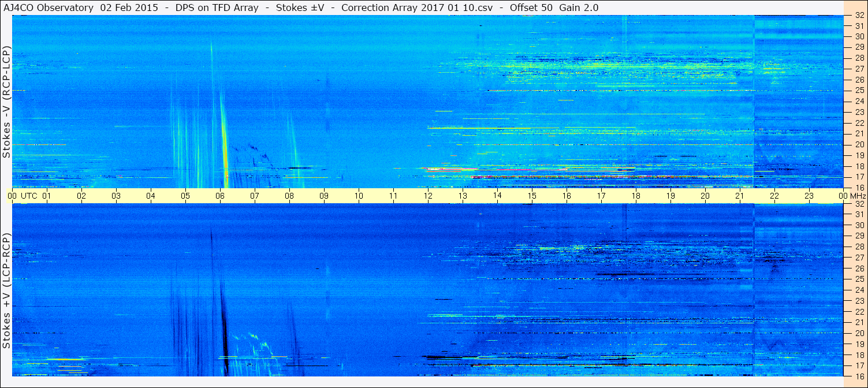Click 25 MHz label on upper panel scale
Image resolution: width=868 pixels, height=388 pixels.
pos(859,90)
